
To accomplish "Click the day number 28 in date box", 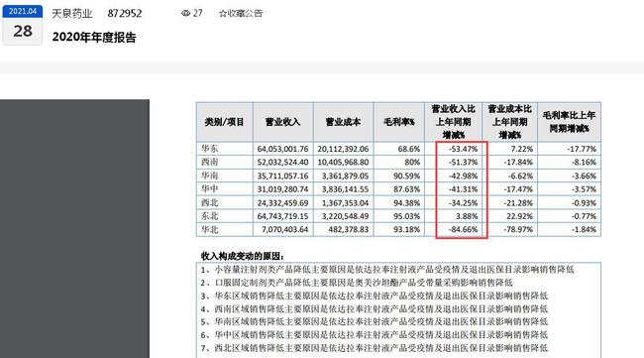I will 23,31.
